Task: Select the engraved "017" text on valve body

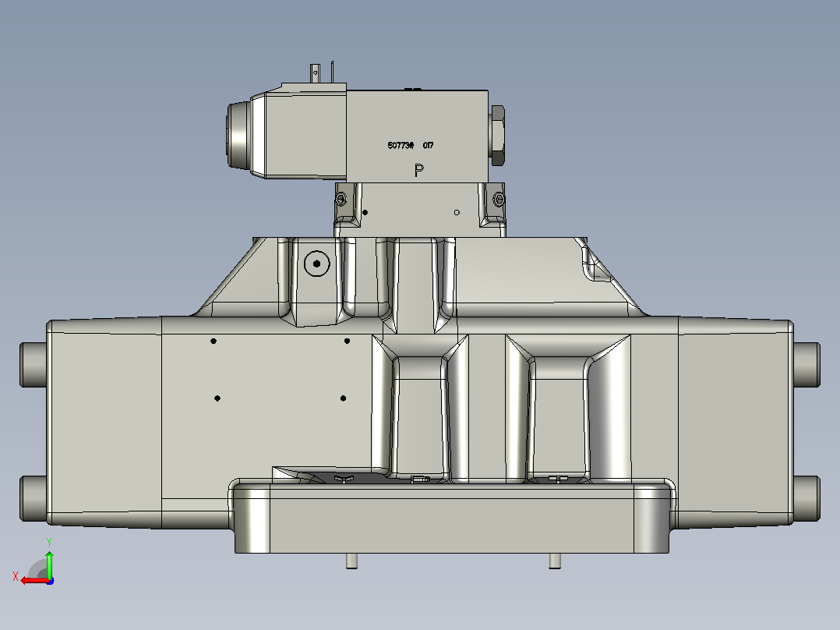Action: 428,145
